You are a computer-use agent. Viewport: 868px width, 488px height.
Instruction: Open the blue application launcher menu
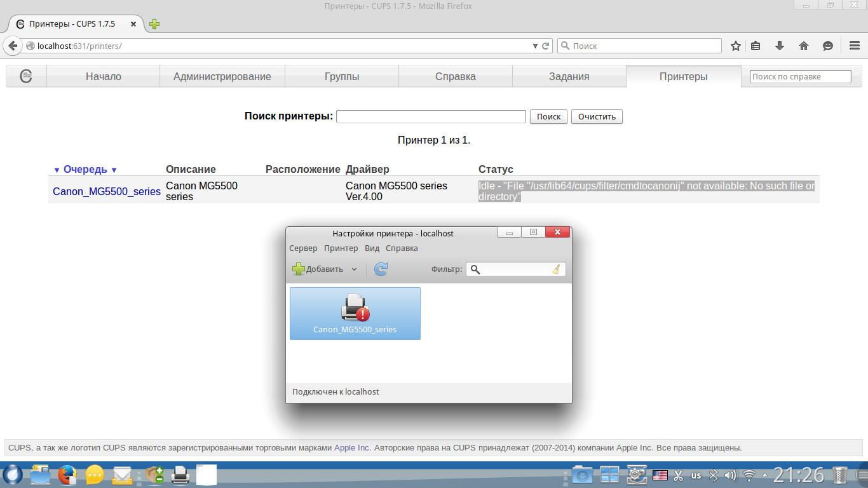(x=12, y=475)
